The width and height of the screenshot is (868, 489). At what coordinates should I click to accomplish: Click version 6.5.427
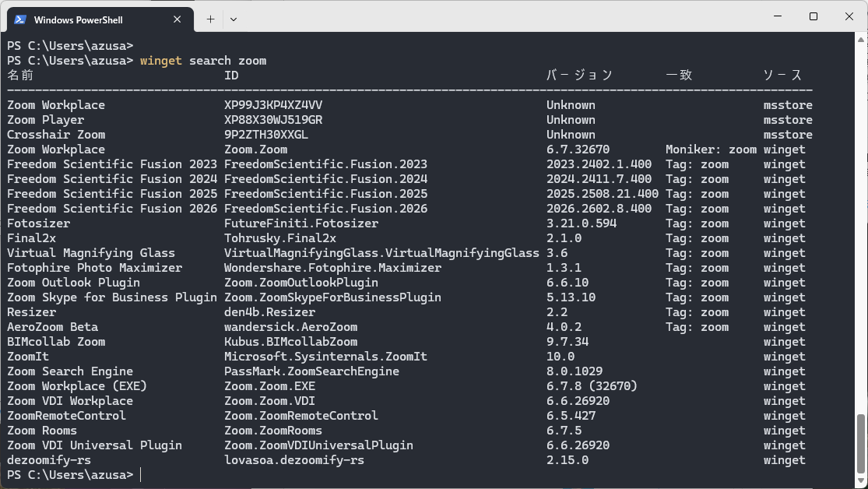[571, 416]
